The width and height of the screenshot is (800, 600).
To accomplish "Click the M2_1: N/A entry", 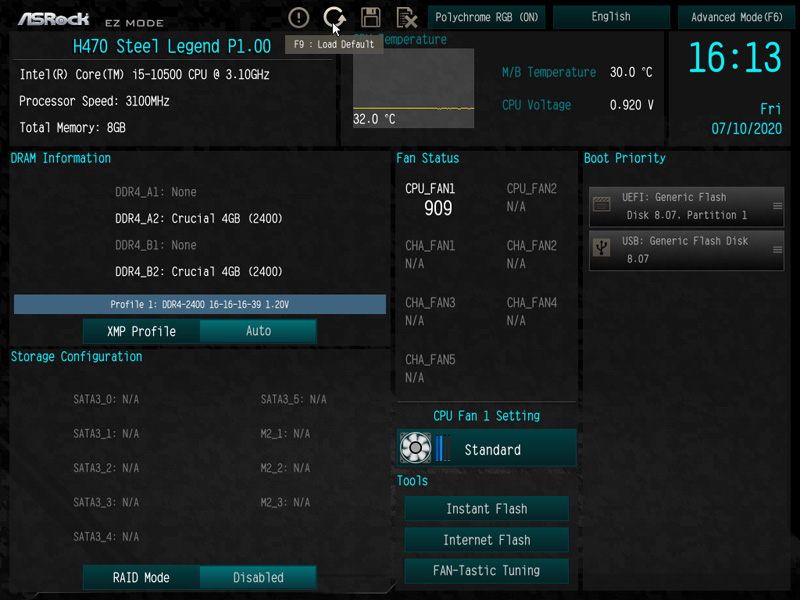I will click(x=285, y=434).
